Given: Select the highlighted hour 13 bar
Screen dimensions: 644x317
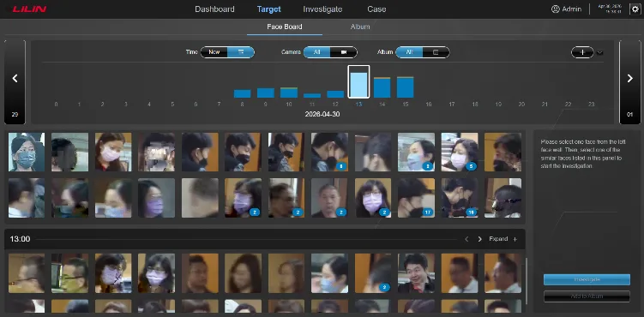Looking at the screenshot, I should point(358,82).
